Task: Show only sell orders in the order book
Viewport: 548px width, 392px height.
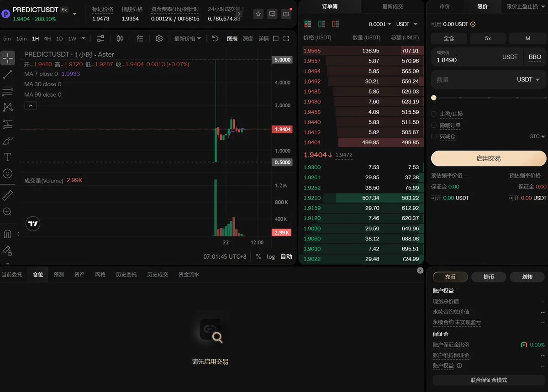Action: 336,24
